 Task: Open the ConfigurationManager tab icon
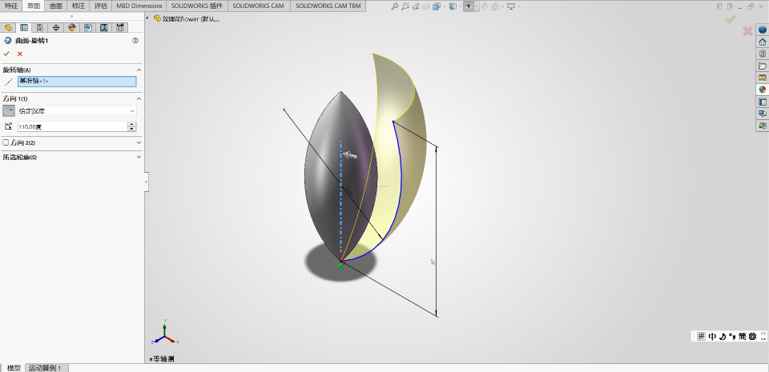(x=40, y=27)
